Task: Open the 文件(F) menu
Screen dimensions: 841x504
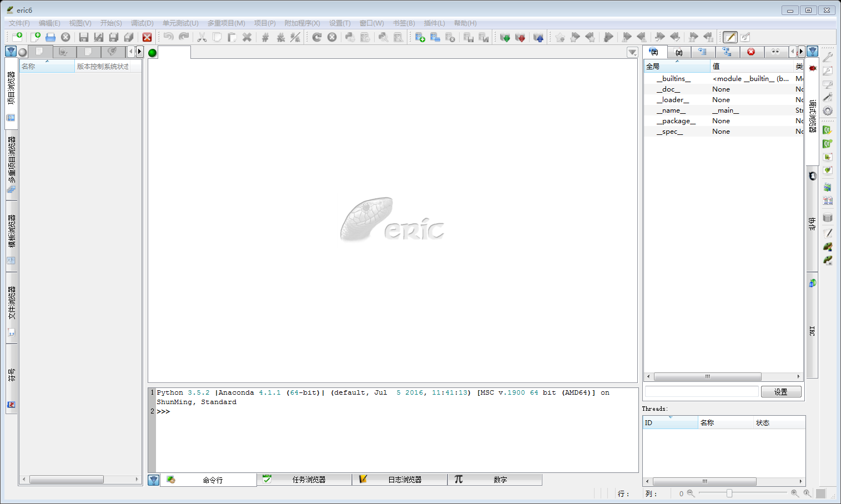Action: click(x=19, y=23)
